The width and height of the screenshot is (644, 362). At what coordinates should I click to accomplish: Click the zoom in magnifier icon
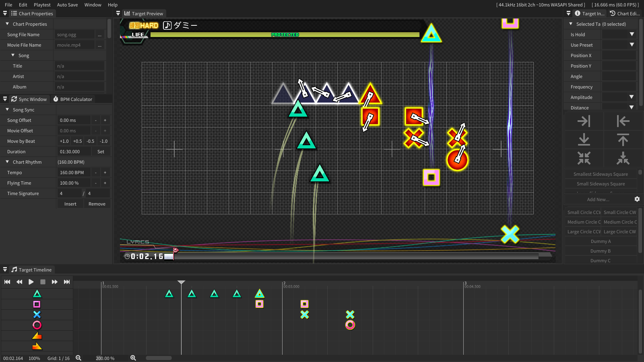(133, 358)
